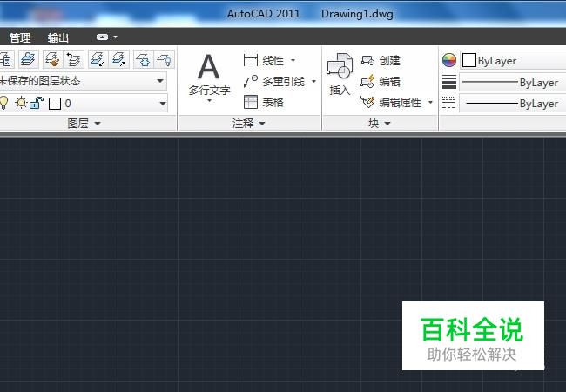Screen dimensions: 566x392
Task: Click the ribbon minimize icon beside 输出
Action: [102, 37]
